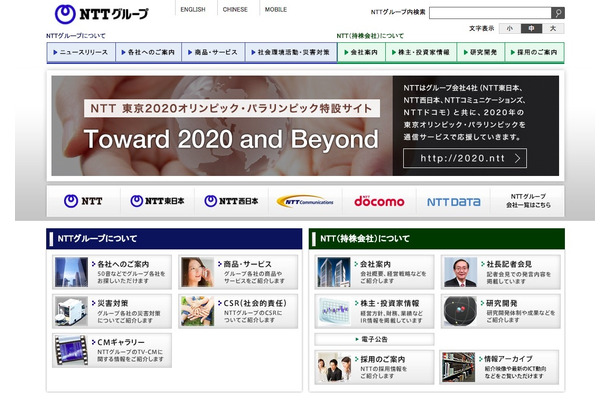Open 情報アーカイブ card title link
610x400 pixels.
pyautogui.click(x=508, y=359)
